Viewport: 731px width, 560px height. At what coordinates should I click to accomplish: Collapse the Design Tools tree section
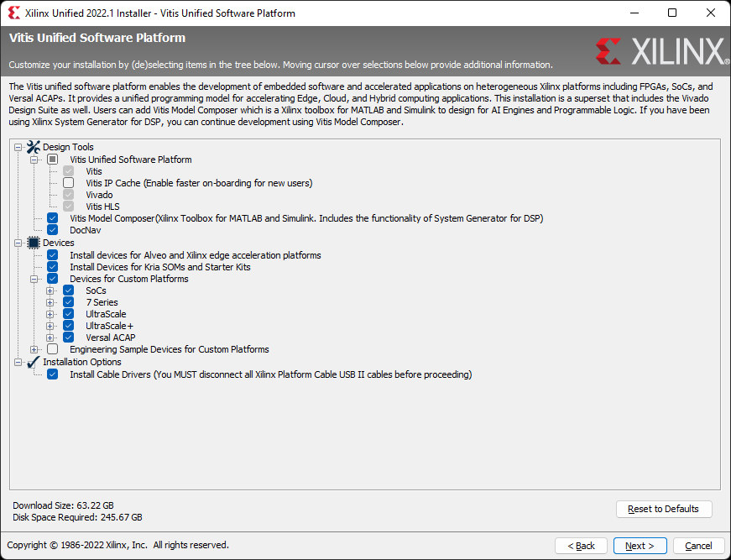(18, 147)
